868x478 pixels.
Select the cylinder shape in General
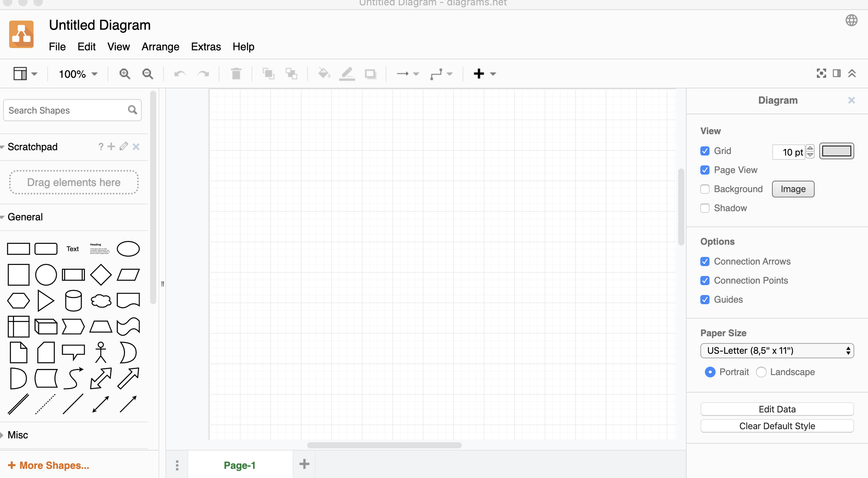[x=73, y=300]
